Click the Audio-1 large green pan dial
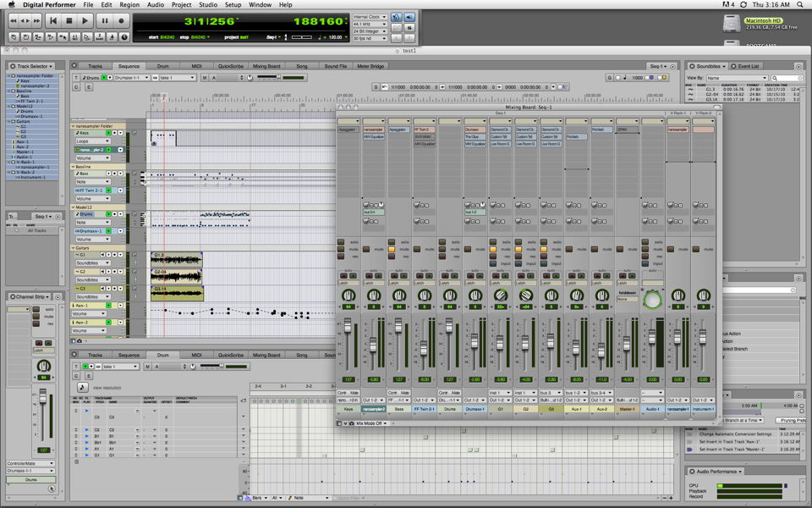The image size is (812, 508). pyautogui.click(x=652, y=300)
